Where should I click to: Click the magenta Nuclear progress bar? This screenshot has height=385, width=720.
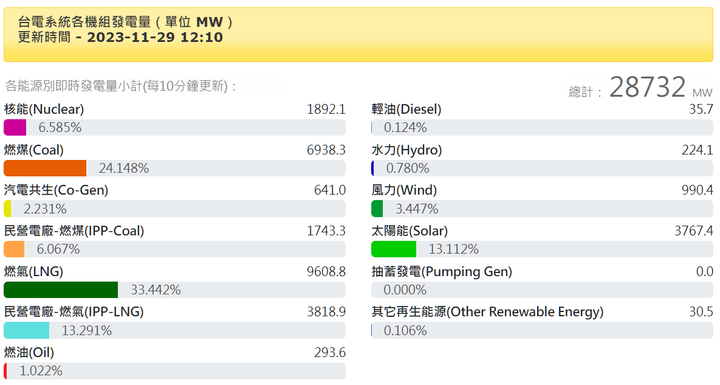[15, 127]
